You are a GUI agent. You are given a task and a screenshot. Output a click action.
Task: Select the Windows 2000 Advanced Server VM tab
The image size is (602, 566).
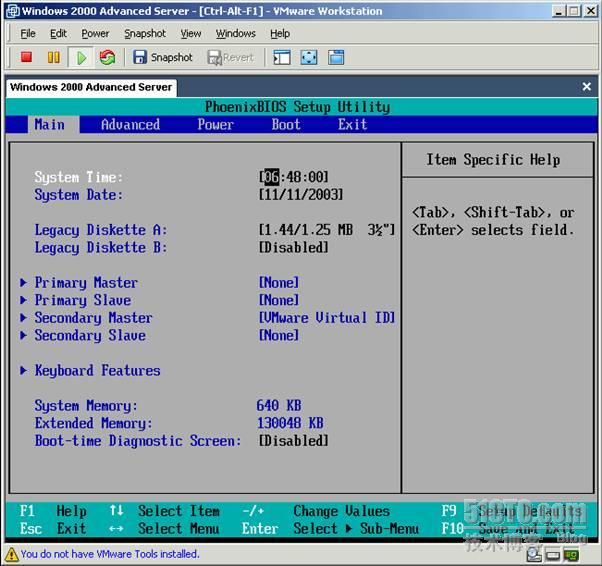[x=91, y=87]
